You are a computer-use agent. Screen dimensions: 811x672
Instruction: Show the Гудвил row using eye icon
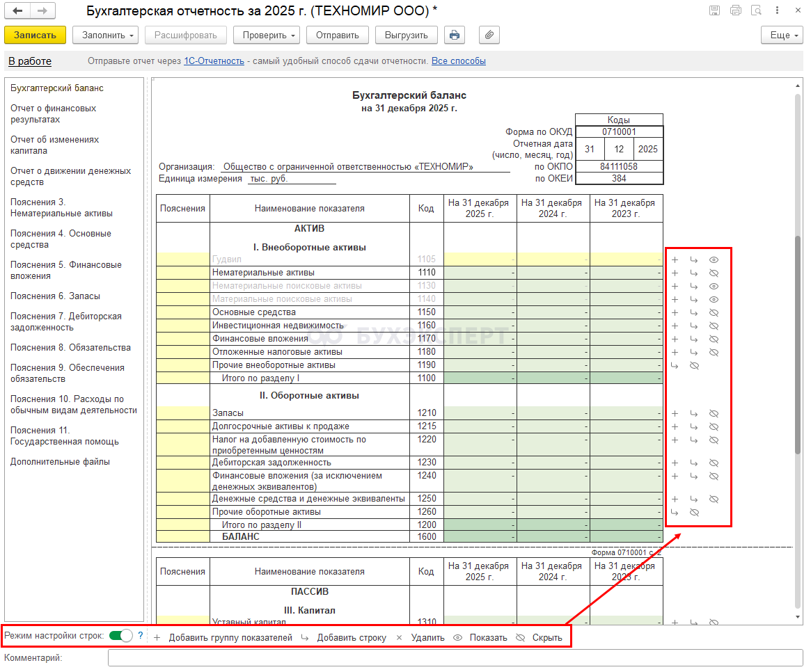pyautogui.click(x=714, y=259)
